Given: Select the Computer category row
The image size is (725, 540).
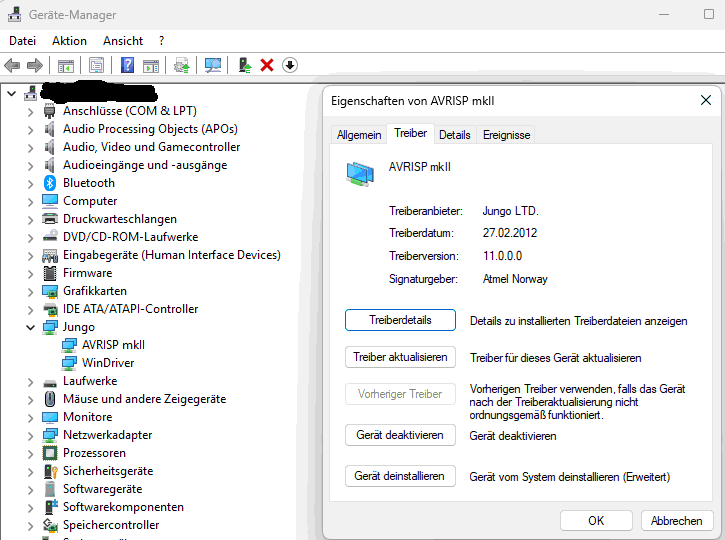Looking at the screenshot, I should click(x=90, y=201).
